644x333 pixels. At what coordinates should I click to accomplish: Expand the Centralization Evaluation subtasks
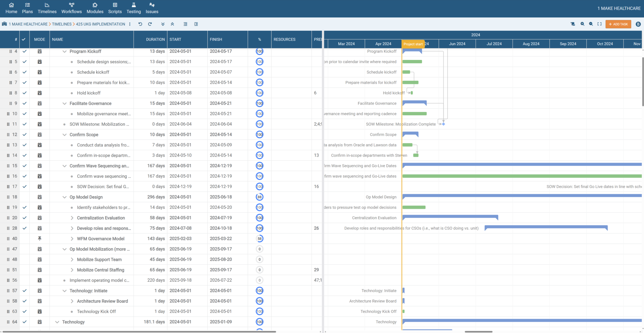(x=72, y=218)
